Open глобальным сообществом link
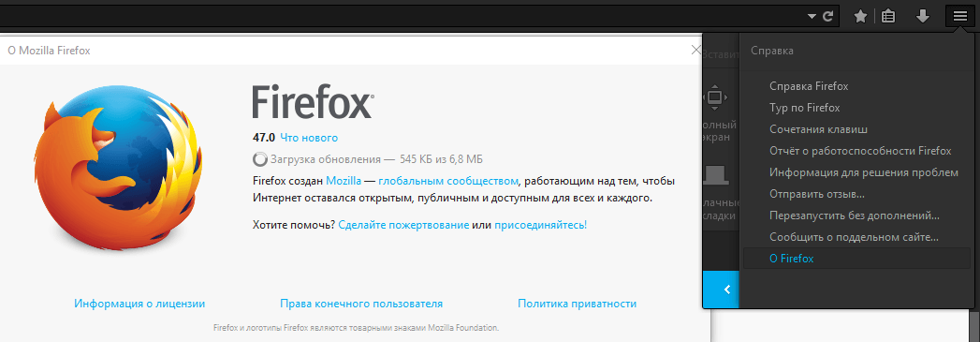Image resolution: width=980 pixels, height=342 pixels. [448, 182]
